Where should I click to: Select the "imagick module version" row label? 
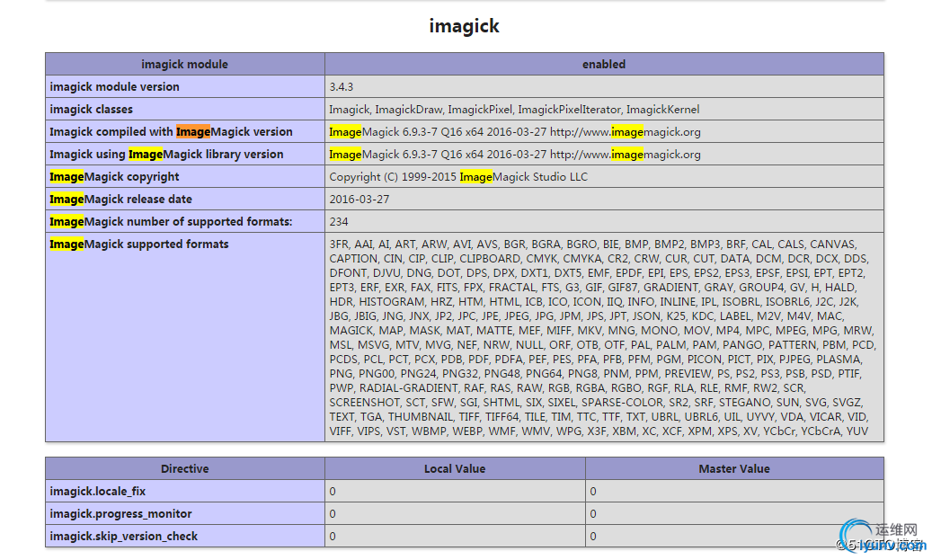[x=115, y=87]
